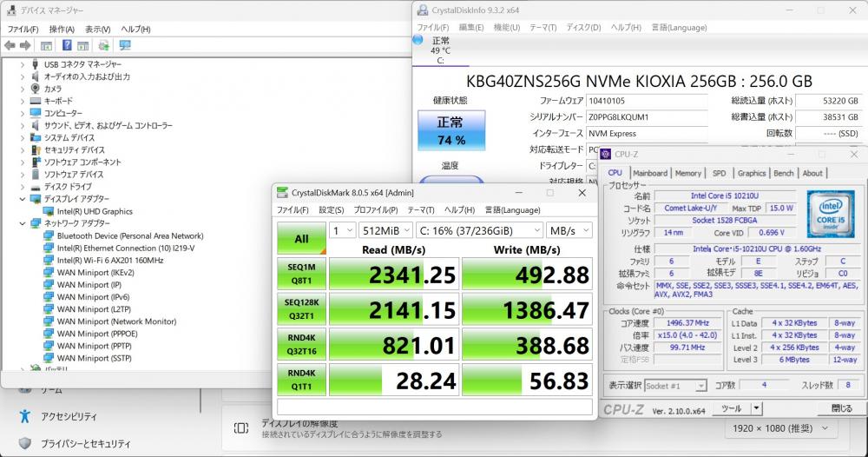
Task: Run the RND4K Q32T16 test
Action: [301, 344]
